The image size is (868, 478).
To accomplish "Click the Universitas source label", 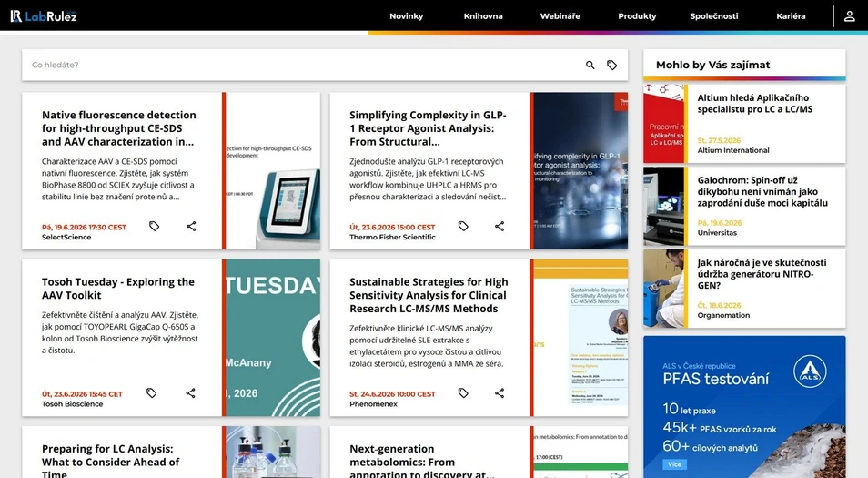I will (x=717, y=233).
